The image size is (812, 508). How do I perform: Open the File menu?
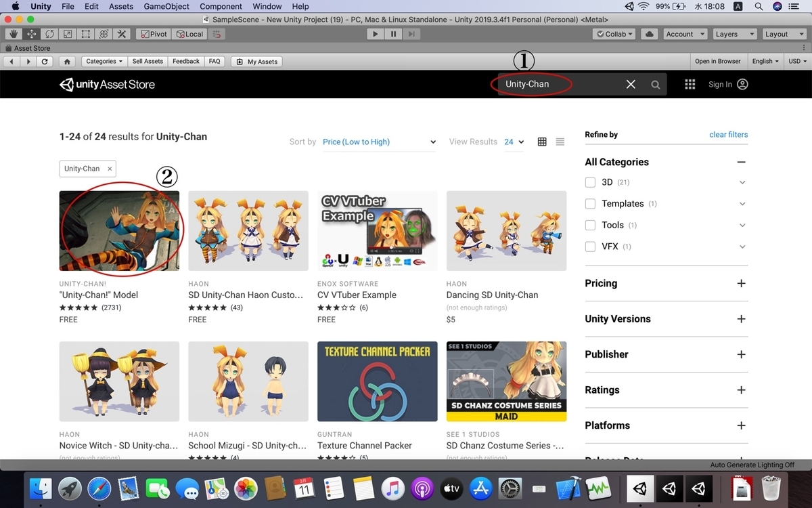coord(68,6)
